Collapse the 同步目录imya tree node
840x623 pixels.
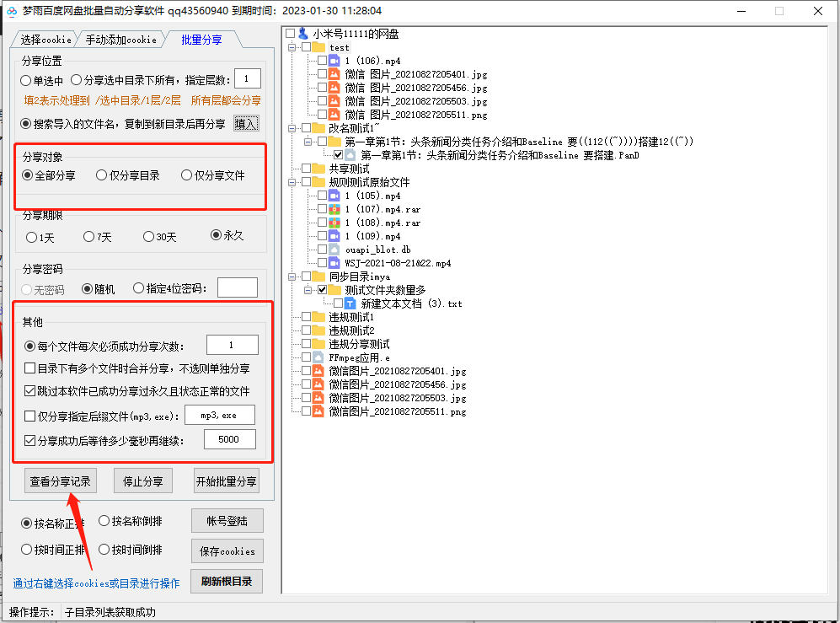pyautogui.click(x=291, y=277)
